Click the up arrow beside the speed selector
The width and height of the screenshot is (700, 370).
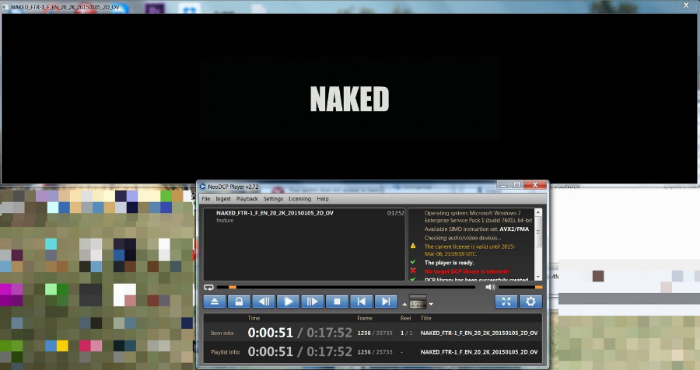point(404,304)
